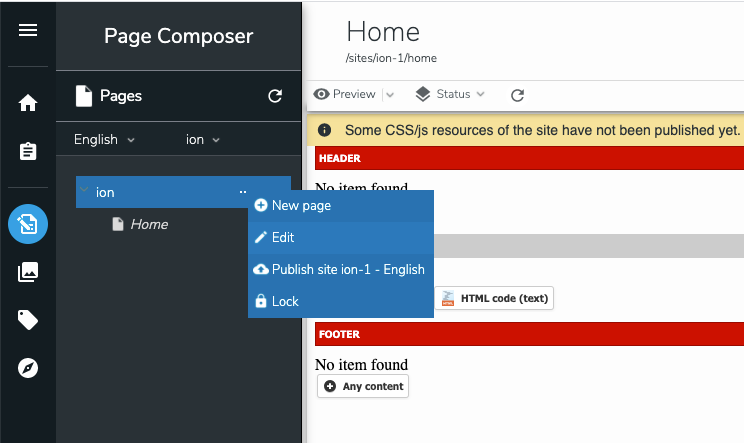Go to the home dashboard icon

pyautogui.click(x=28, y=102)
